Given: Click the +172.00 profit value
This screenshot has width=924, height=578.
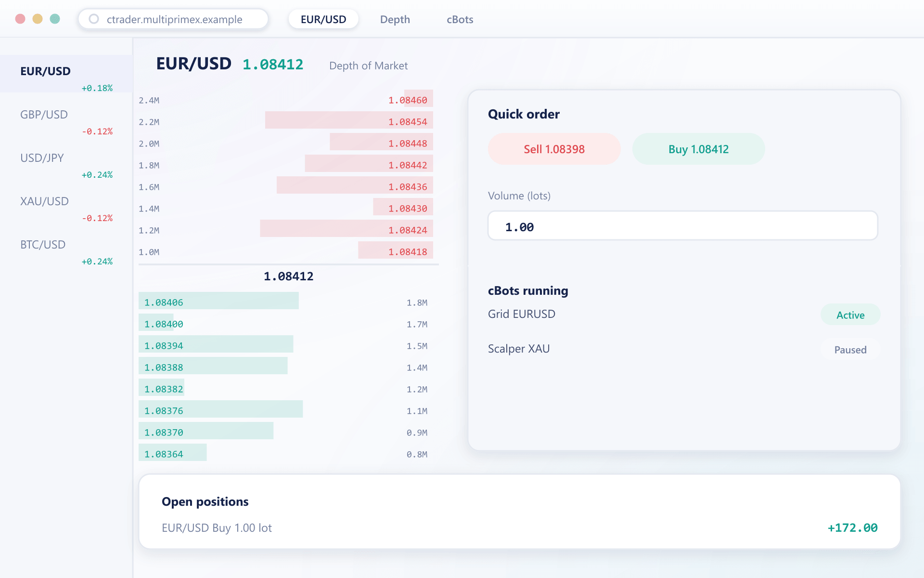Looking at the screenshot, I should [x=852, y=528].
